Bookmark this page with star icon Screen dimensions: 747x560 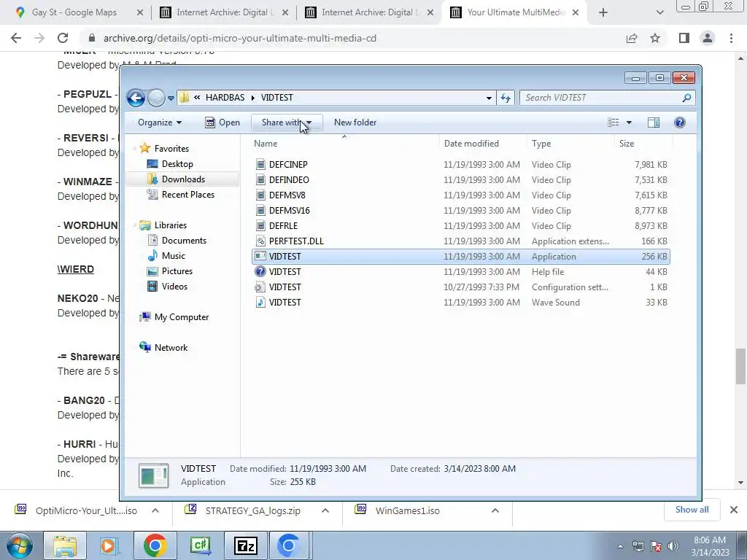(655, 38)
